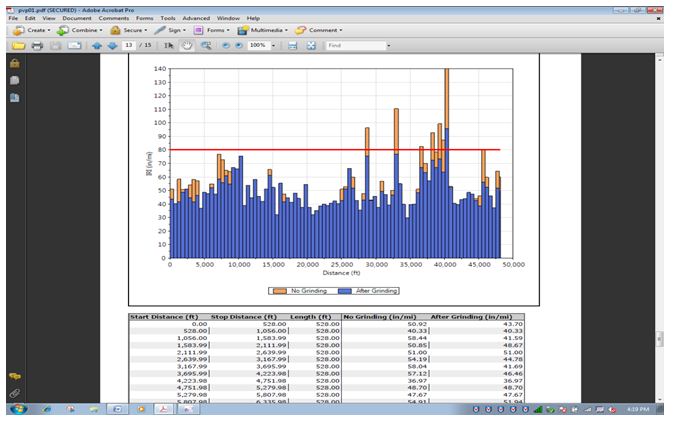Click the Zoom Out button
673x421 pixels.
pos(225,45)
